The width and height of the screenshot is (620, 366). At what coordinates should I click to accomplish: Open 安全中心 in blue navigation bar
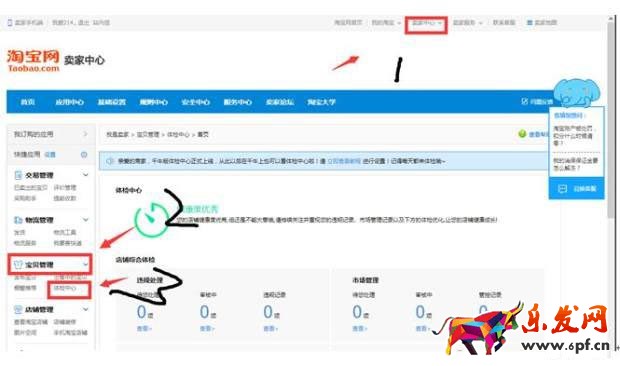[195, 102]
